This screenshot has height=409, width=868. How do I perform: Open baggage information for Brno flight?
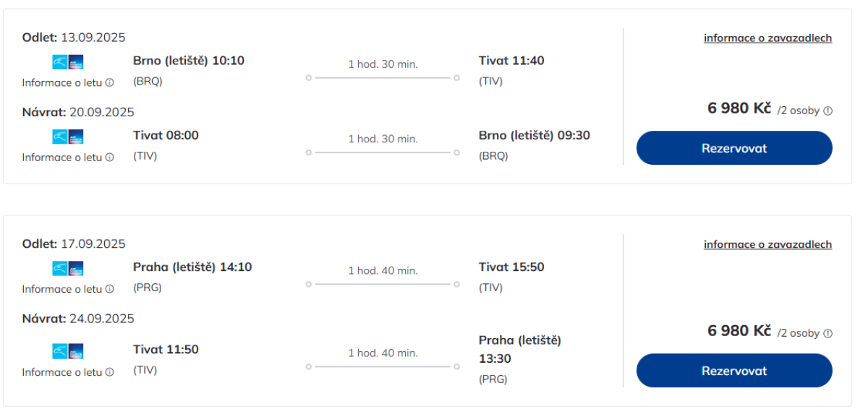[767, 38]
